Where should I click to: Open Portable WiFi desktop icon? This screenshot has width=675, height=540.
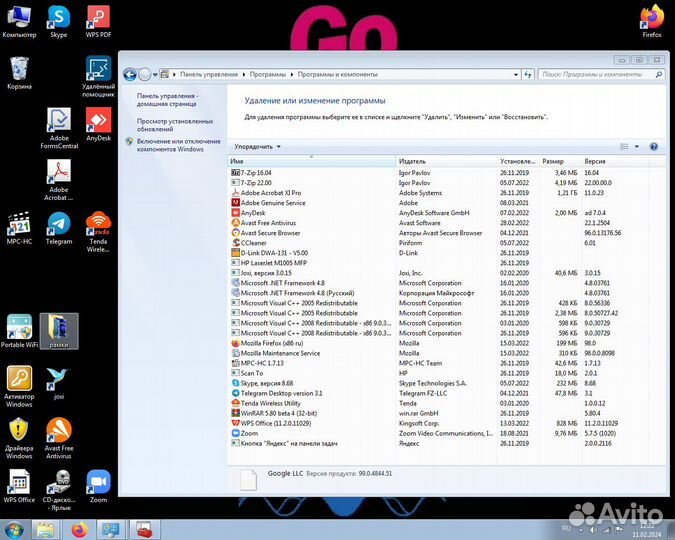coord(19,332)
